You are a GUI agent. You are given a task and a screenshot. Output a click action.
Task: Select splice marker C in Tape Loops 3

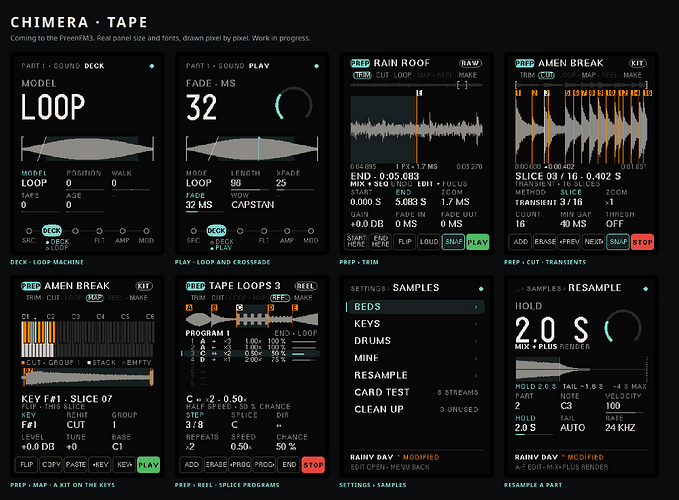click(x=239, y=307)
